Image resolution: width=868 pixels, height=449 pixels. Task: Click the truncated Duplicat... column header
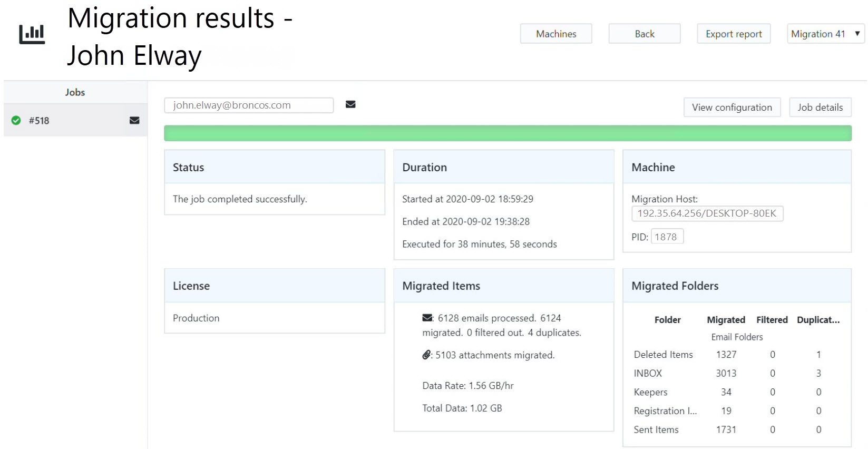[x=818, y=320]
